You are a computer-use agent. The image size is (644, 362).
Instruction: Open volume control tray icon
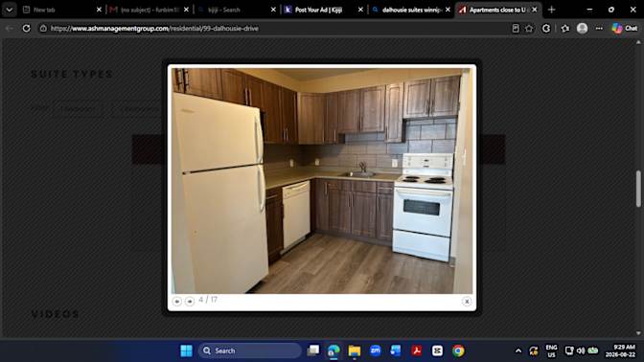[581, 351]
